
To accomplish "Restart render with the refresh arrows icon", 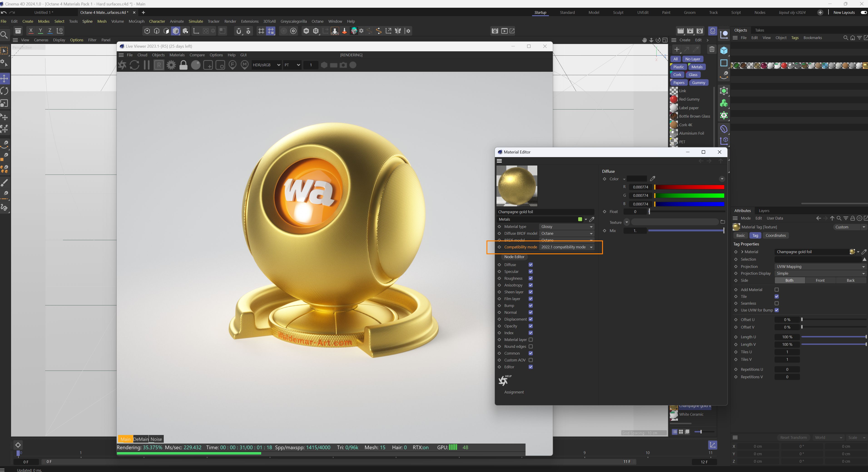I will [134, 65].
